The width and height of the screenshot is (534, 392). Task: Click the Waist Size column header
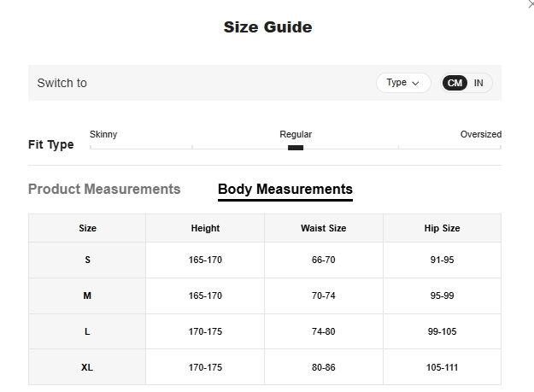(x=324, y=228)
